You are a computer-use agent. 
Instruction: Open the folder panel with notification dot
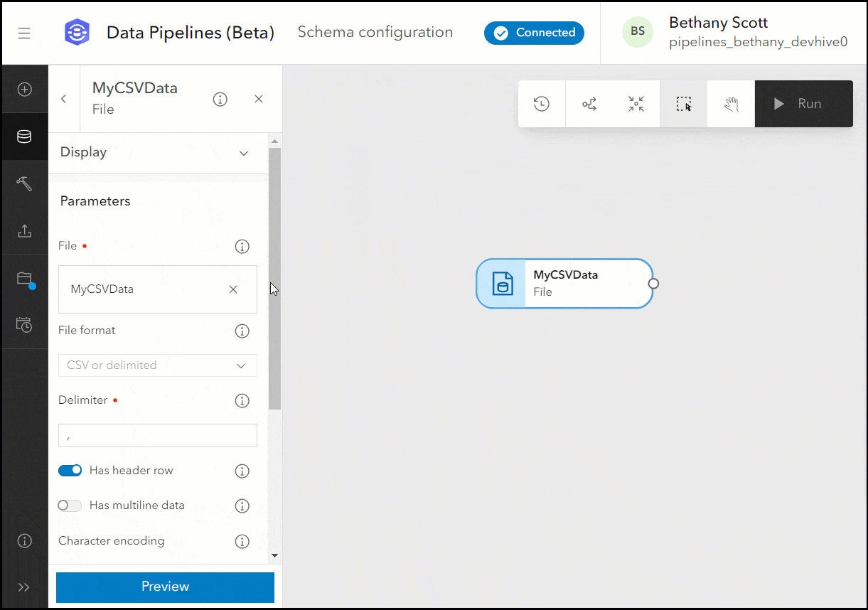25,279
